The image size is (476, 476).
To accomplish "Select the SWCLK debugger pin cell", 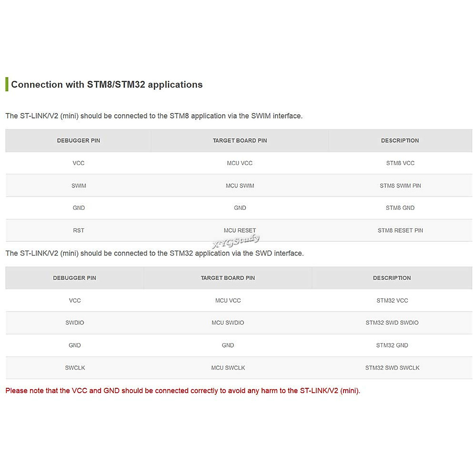I will [x=75, y=368].
